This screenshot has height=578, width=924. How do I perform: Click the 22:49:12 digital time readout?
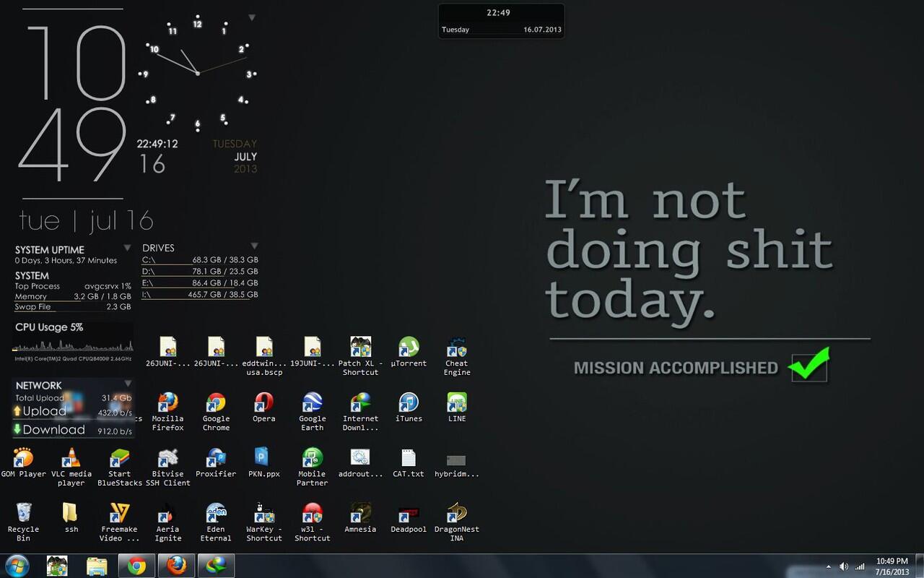tap(157, 144)
